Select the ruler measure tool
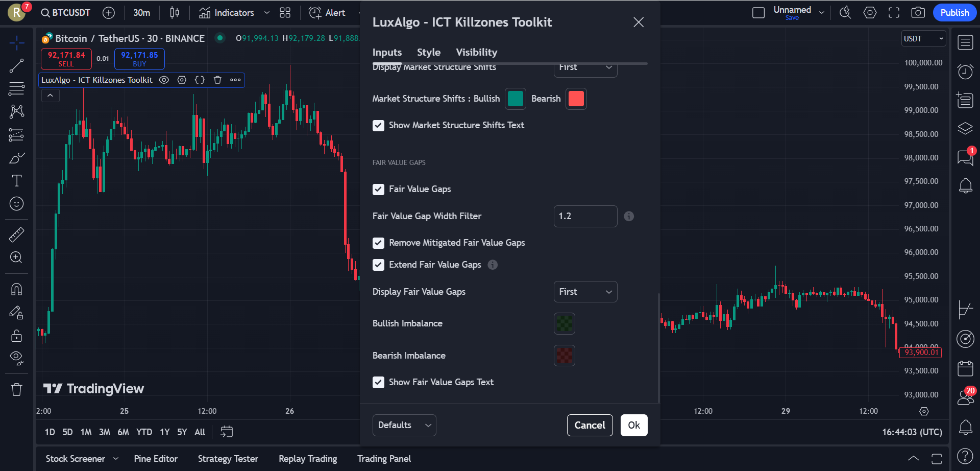980x471 pixels. pos(16,234)
